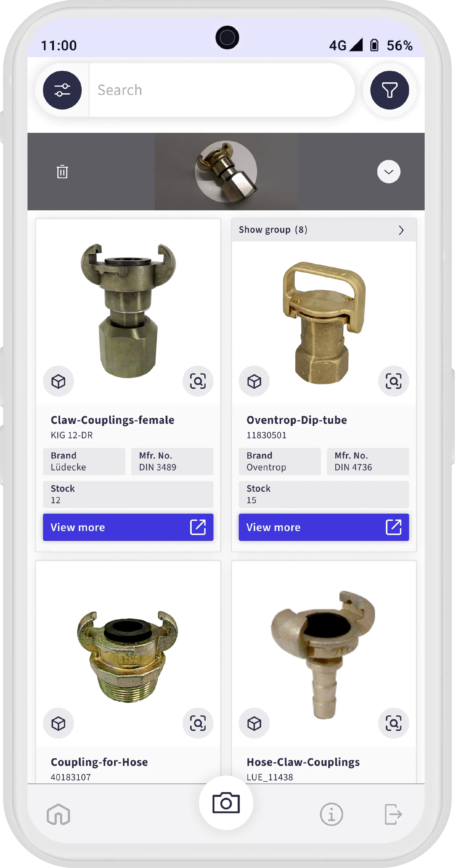This screenshot has width=455, height=868.
Task: Expand the captured image panel chevron
Action: [389, 172]
